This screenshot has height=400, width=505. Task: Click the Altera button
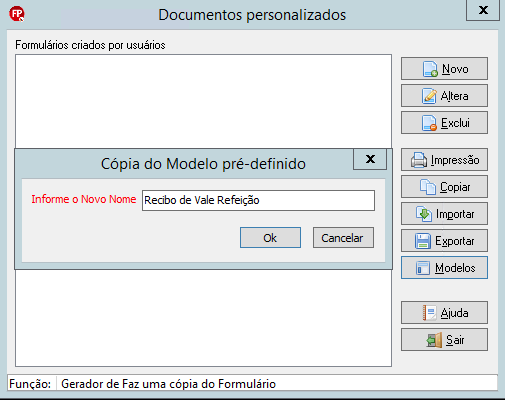pos(444,96)
